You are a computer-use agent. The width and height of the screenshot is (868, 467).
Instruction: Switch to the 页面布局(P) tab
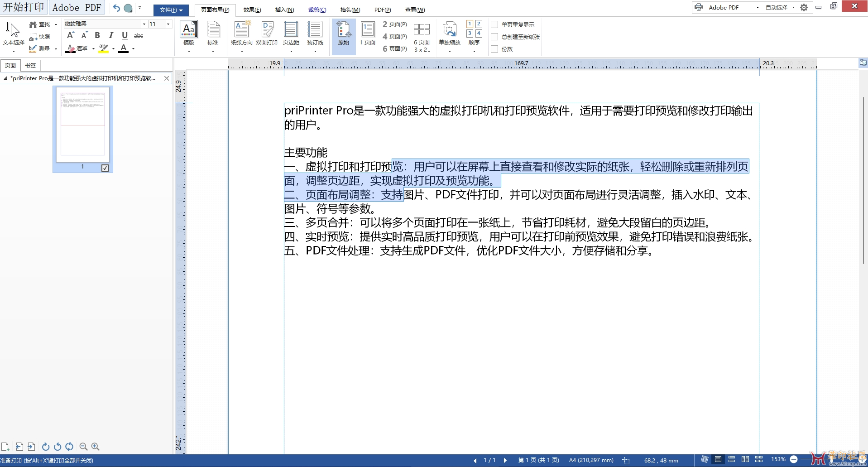point(215,10)
